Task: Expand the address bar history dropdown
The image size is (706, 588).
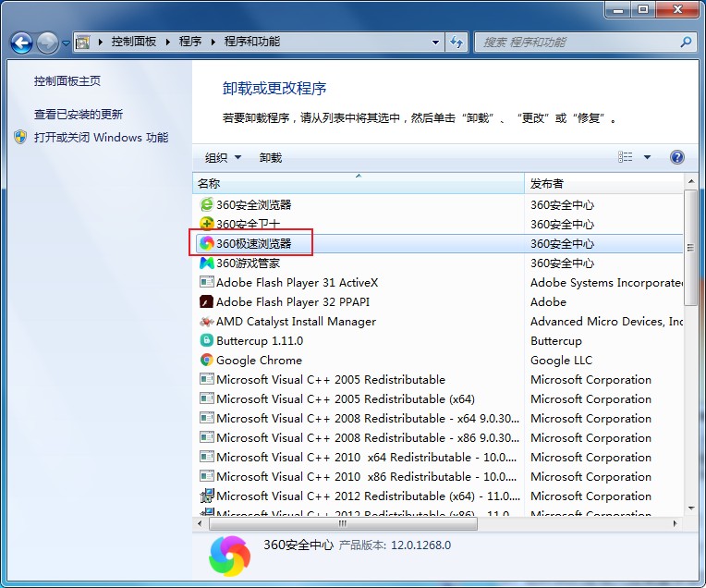Action: 435,43
